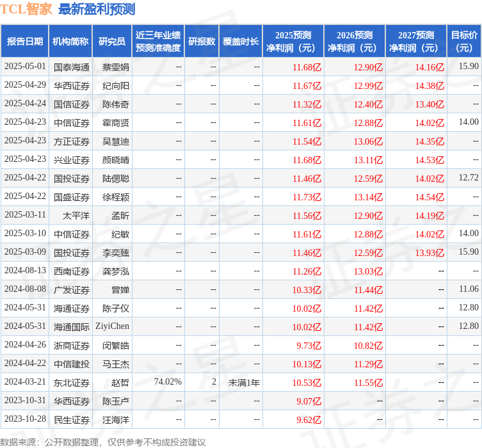Click target price 14.00 in 霍商贤 row

(469, 122)
